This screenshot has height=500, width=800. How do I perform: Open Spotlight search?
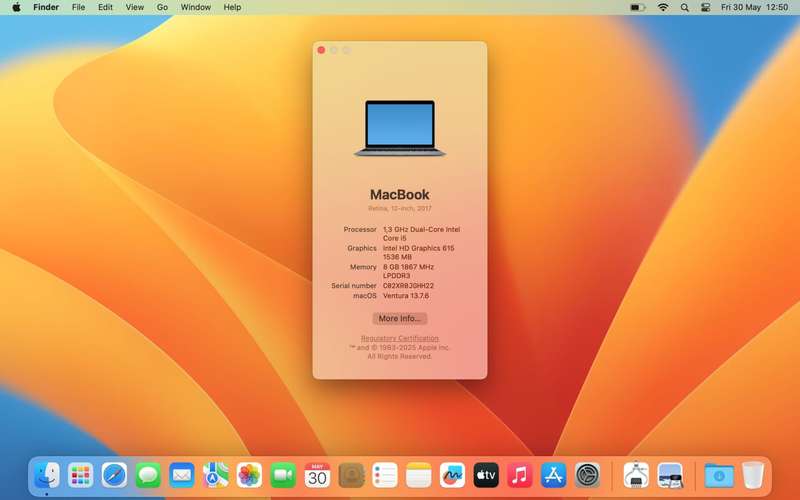click(685, 7)
